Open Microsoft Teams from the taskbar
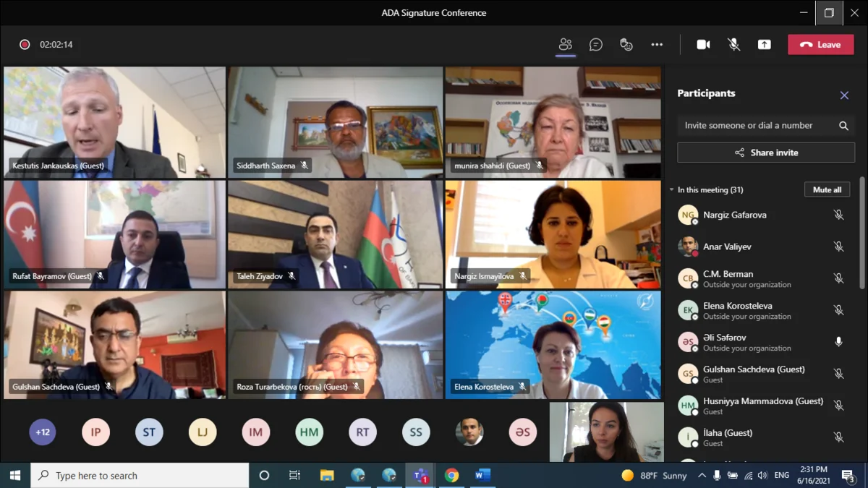This screenshot has width=868, height=488. tap(420, 475)
